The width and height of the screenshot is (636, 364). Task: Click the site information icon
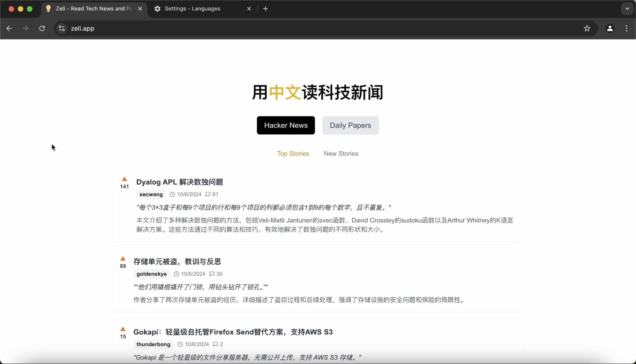[62, 29]
